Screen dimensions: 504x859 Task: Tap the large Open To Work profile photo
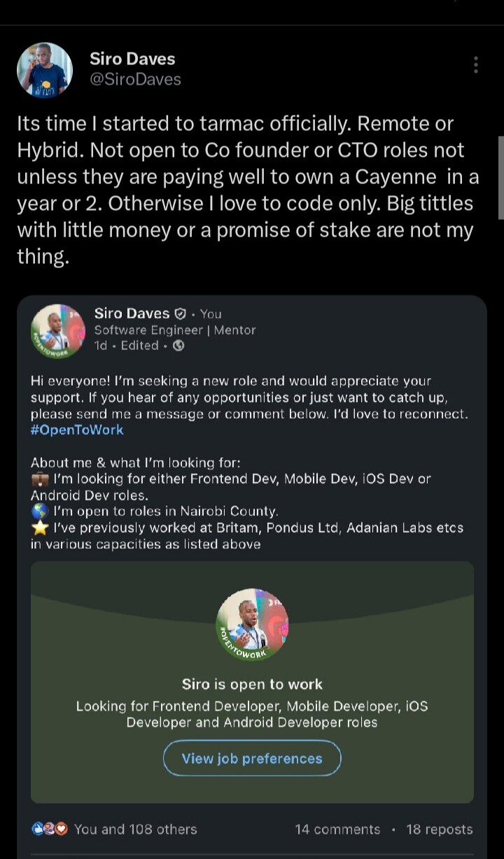tap(252, 624)
